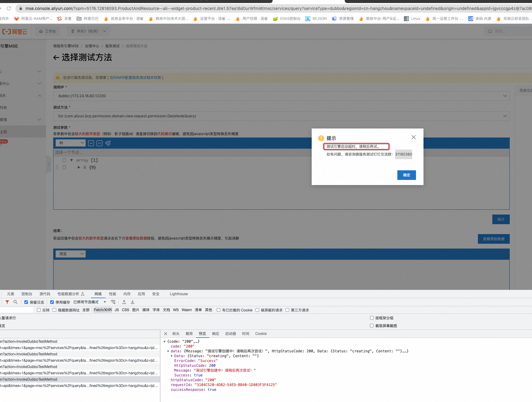This screenshot has height=402, width=532.
Task: Click the network conditions wifi icon
Action: [x=113, y=302]
